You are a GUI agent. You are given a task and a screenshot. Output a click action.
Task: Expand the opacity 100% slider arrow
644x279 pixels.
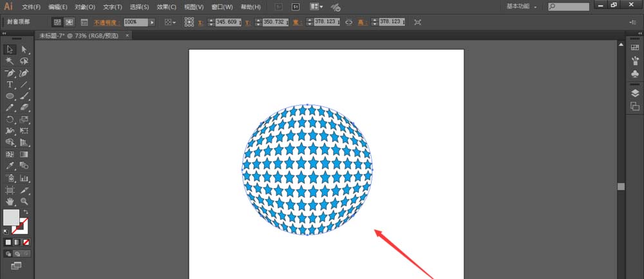[153, 22]
